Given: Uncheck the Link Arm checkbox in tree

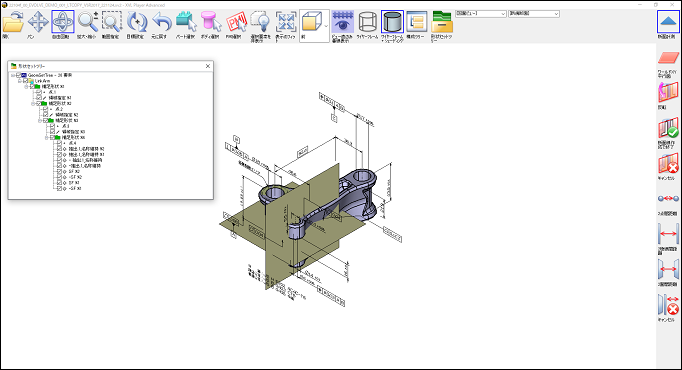Looking at the screenshot, I should [25, 81].
